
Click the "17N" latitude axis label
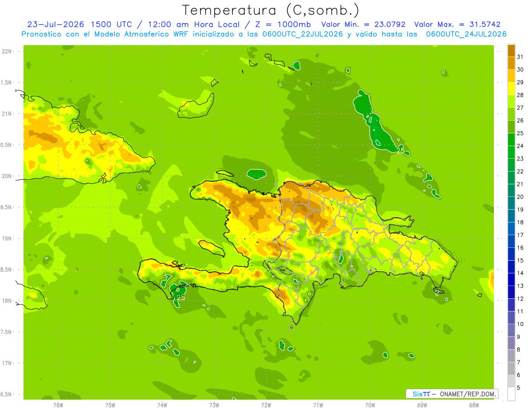[x=6, y=363]
